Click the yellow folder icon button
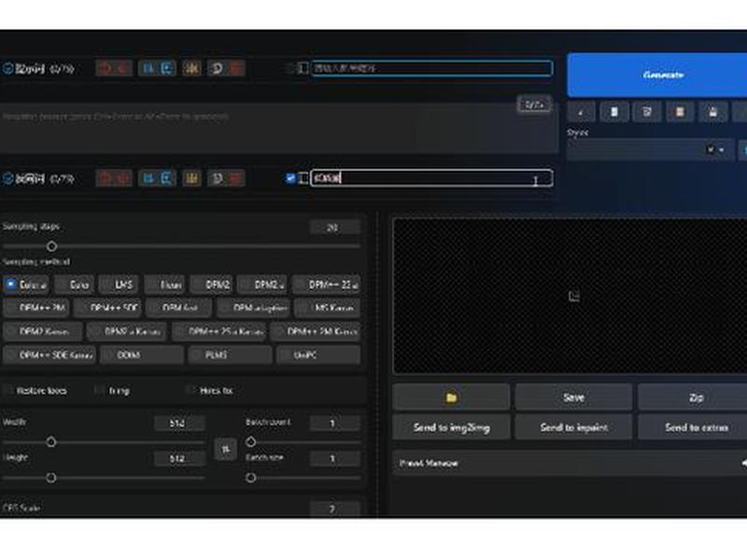The width and height of the screenshot is (747, 560). click(451, 398)
